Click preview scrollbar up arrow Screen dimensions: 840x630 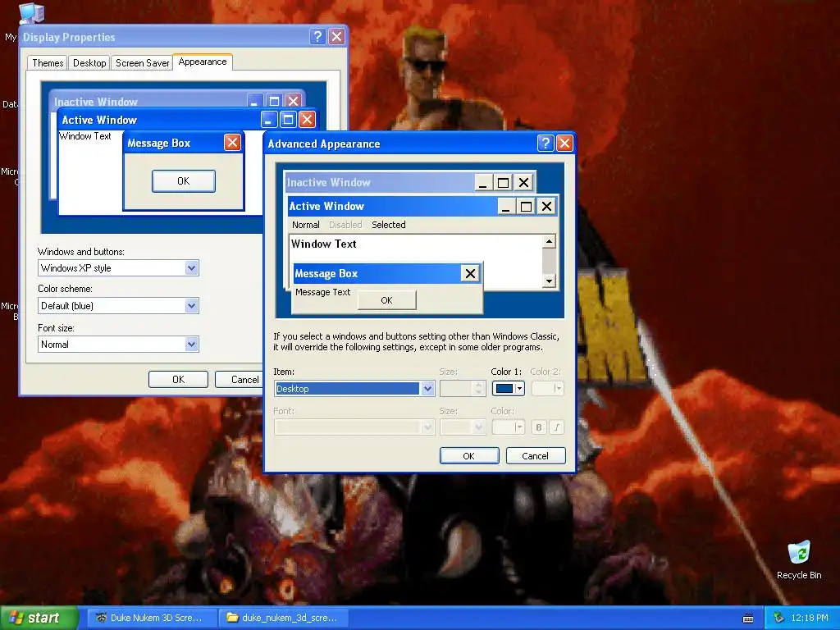point(549,242)
